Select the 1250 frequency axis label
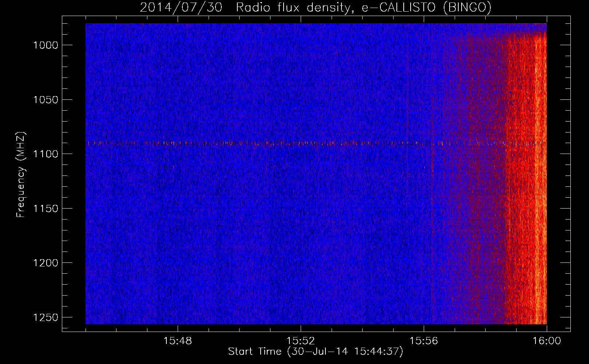589x364 pixels. pos(46,317)
